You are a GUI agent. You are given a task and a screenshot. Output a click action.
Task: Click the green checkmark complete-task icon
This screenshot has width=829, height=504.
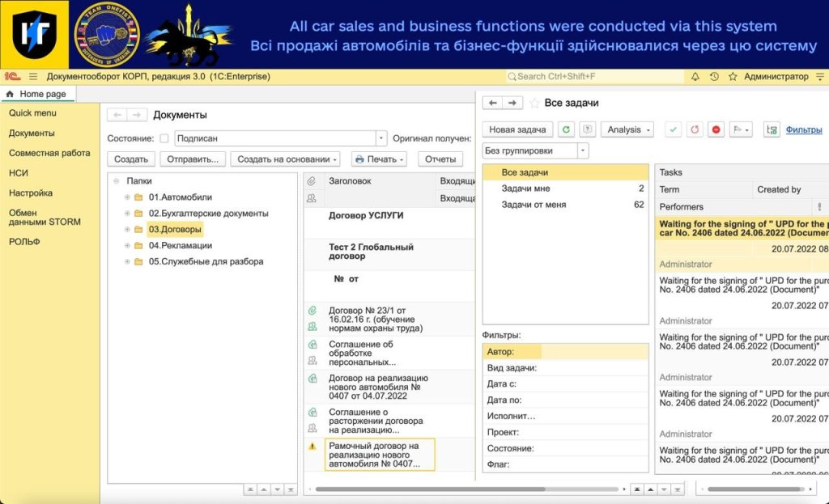tap(673, 129)
